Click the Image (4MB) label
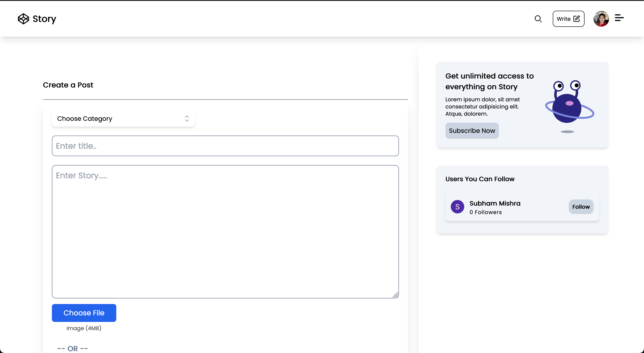Image resolution: width=644 pixels, height=353 pixels. click(x=84, y=328)
